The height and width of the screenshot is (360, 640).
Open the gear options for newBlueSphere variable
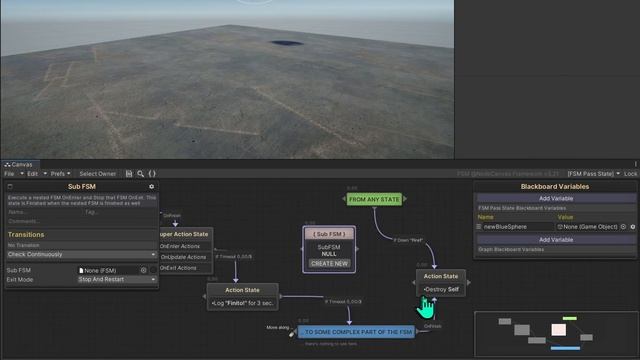point(633,227)
